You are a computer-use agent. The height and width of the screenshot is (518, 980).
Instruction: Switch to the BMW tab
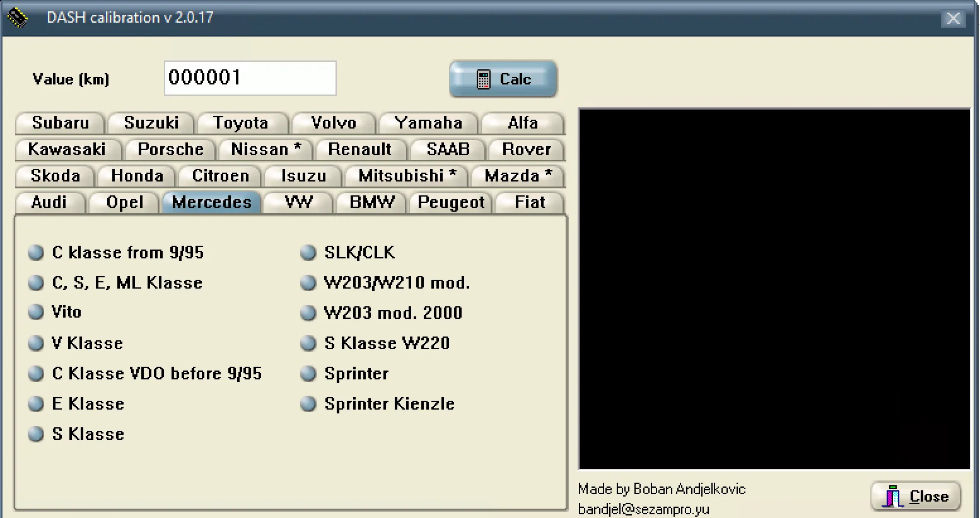point(372,202)
